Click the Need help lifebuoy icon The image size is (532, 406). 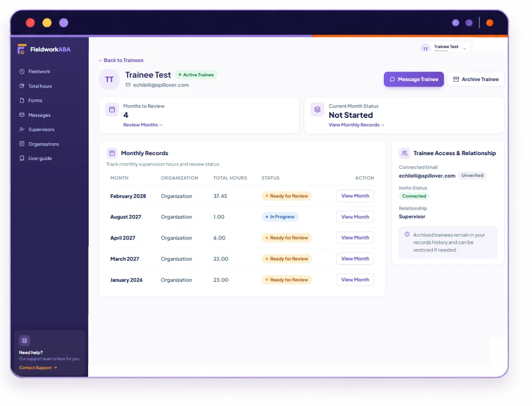[24, 341]
